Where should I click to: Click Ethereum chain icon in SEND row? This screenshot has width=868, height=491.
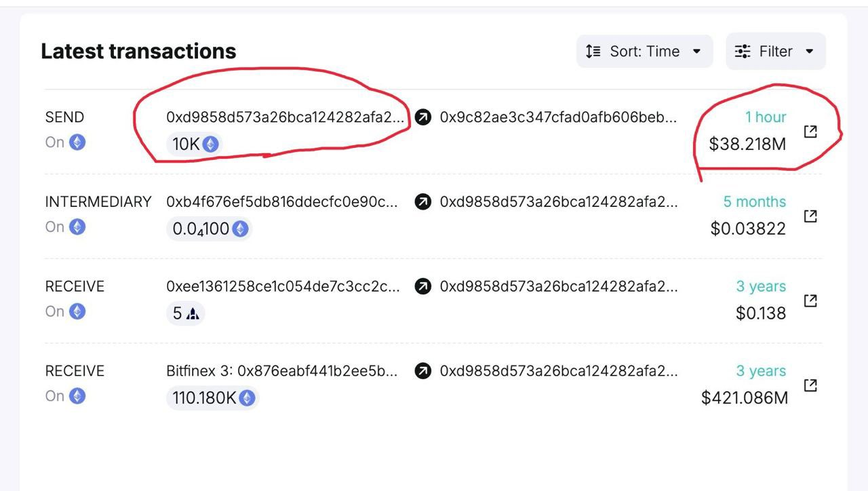point(77,142)
